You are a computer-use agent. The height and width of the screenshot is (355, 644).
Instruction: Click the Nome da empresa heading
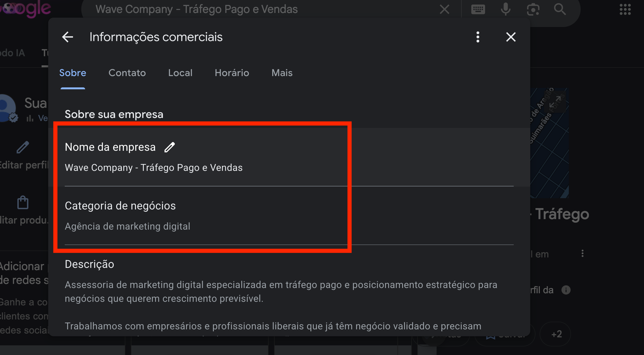tap(110, 147)
